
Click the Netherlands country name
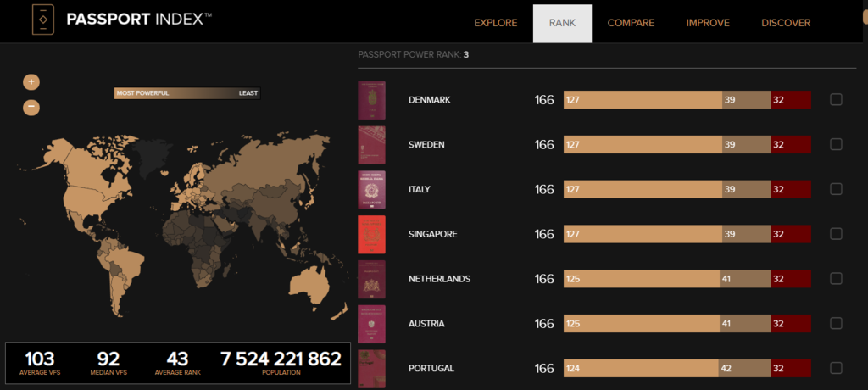click(439, 279)
